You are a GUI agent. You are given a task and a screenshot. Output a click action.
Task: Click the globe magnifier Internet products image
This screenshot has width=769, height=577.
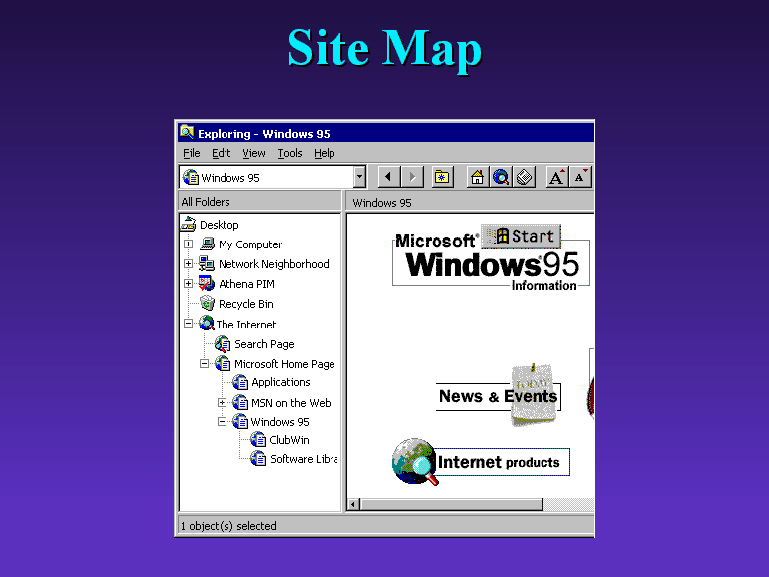click(415, 461)
